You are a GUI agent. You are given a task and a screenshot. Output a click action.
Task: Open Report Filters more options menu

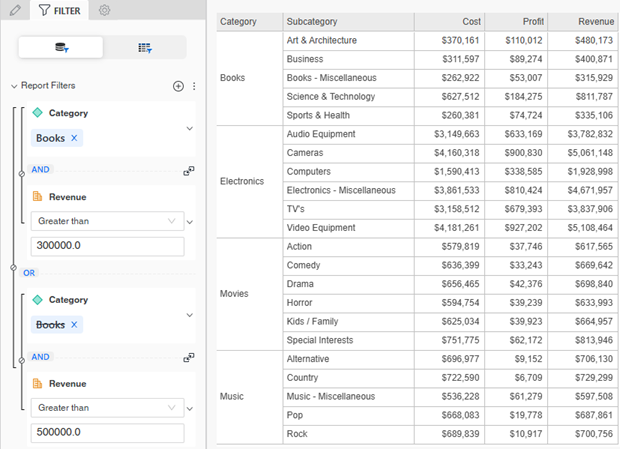pyautogui.click(x=194, y=86)
